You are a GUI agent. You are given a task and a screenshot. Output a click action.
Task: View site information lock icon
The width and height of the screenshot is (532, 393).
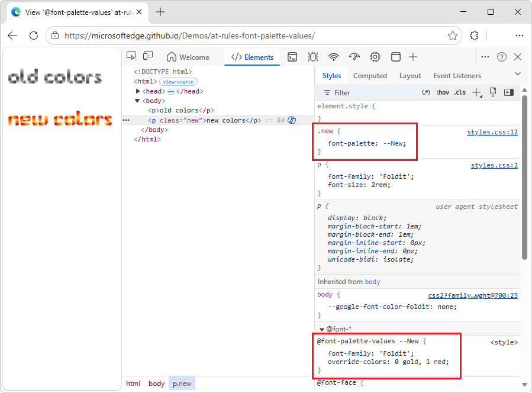tap(54, 36)
